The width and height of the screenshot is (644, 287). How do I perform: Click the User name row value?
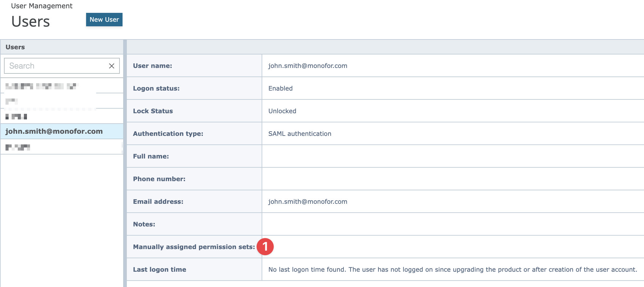[308, 65]
